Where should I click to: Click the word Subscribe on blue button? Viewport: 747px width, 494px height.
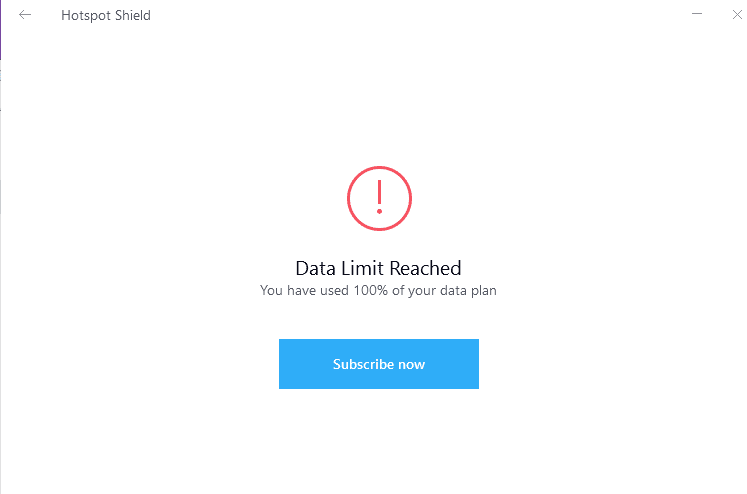pos(363,364)
